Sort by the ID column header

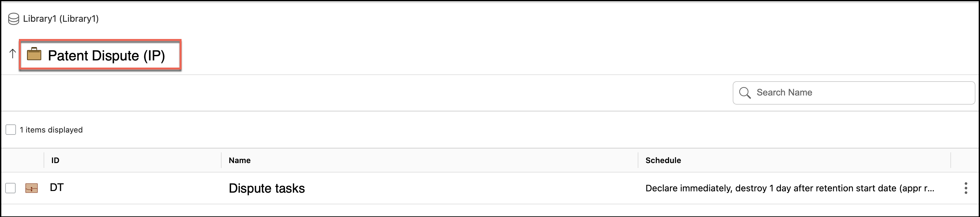[56, 160]
